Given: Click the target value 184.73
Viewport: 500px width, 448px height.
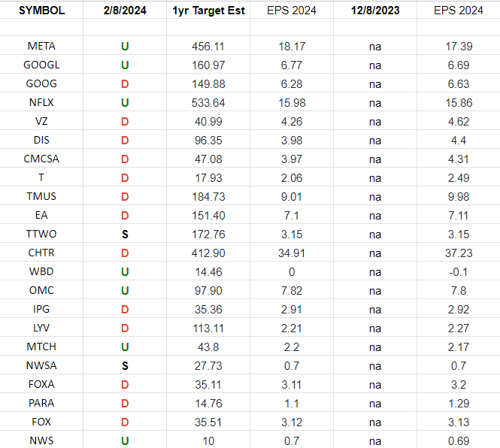Looking at the screenshot, I should 208,197.
